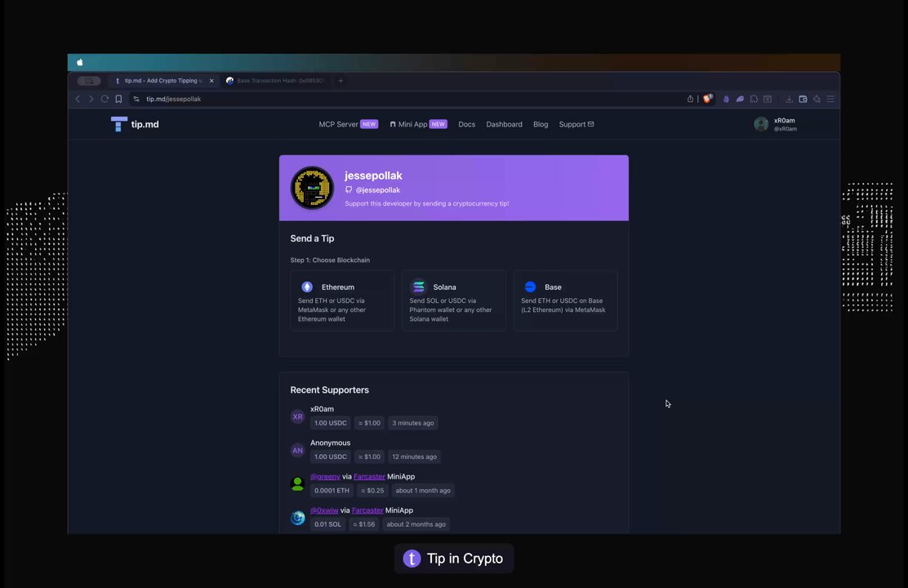
Task: Click the "Recent Supporters" heading
Action: [330, 390]
